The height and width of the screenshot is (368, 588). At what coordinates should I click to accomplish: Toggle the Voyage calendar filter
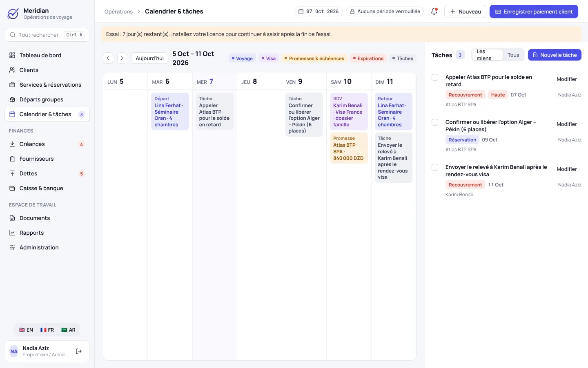[242, 58]
